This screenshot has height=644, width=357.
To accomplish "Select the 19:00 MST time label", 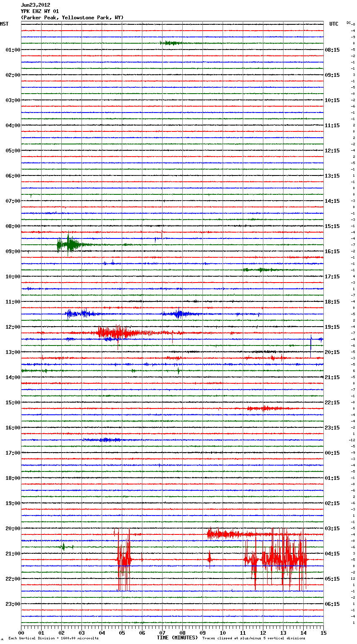I will 13,503.
